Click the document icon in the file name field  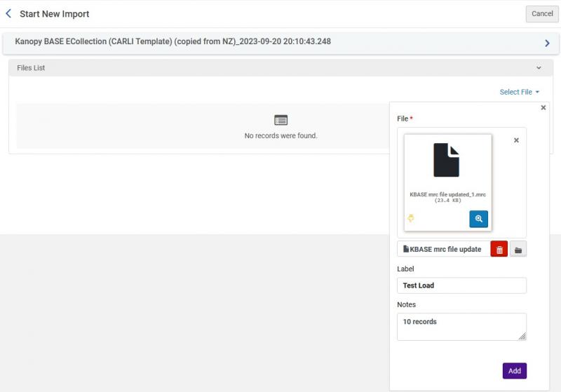click(x=406, y=249)
